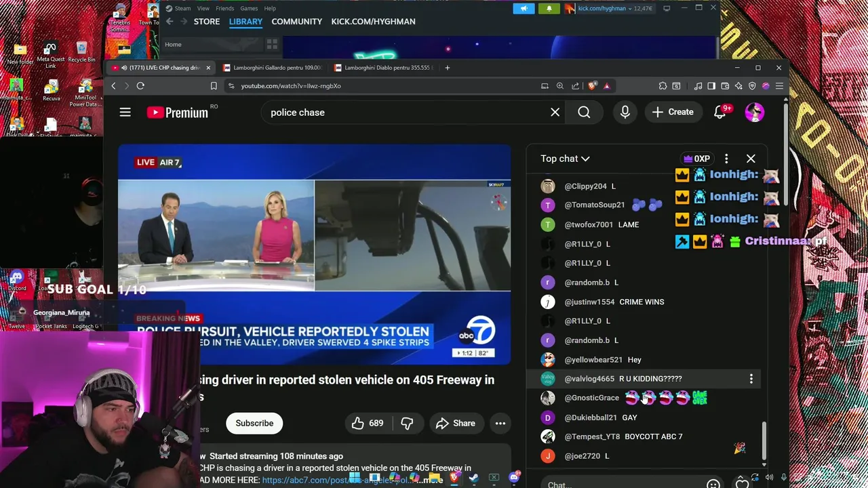Screen dimensions: 868x488
Task: Open Recycle Bin on desktop
Action: tap(81, 52)
